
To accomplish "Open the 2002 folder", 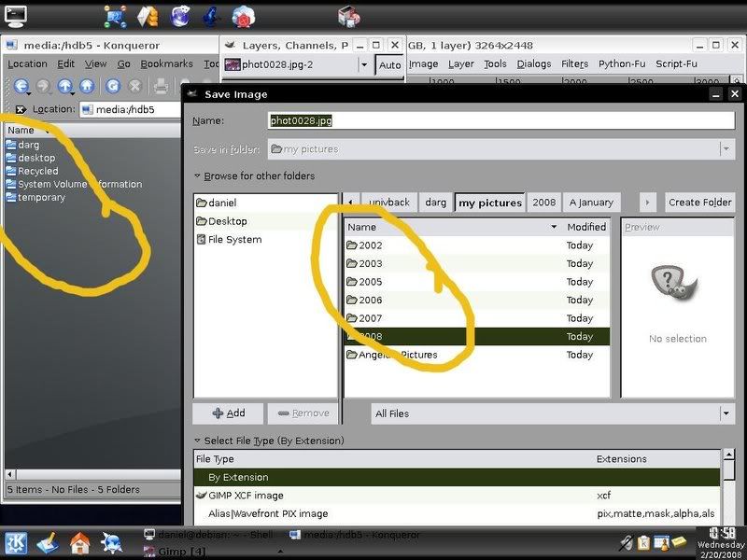I will coord(476,245).
